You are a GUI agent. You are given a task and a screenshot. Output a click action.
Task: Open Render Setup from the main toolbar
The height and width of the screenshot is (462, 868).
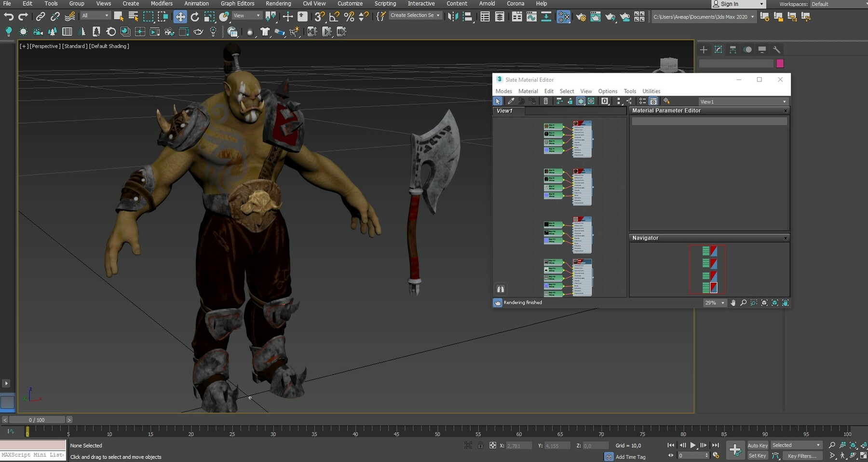(x=580, y=16)
